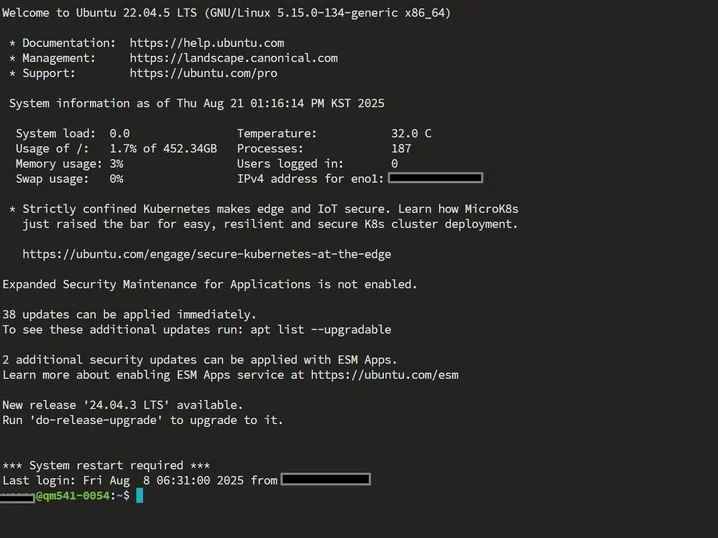The image size is (718, 538).
Task: Click the Temperature value 32.0 C
Action: (411, 134)
